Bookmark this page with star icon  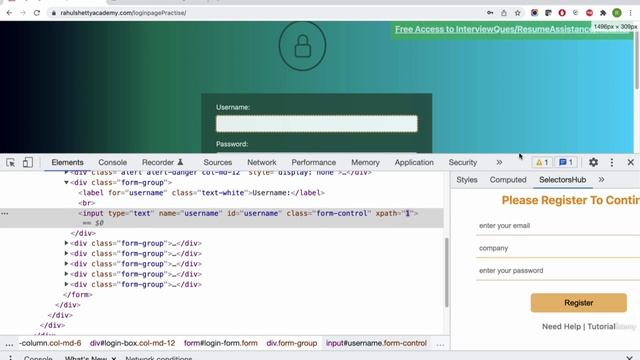point(518,13)
